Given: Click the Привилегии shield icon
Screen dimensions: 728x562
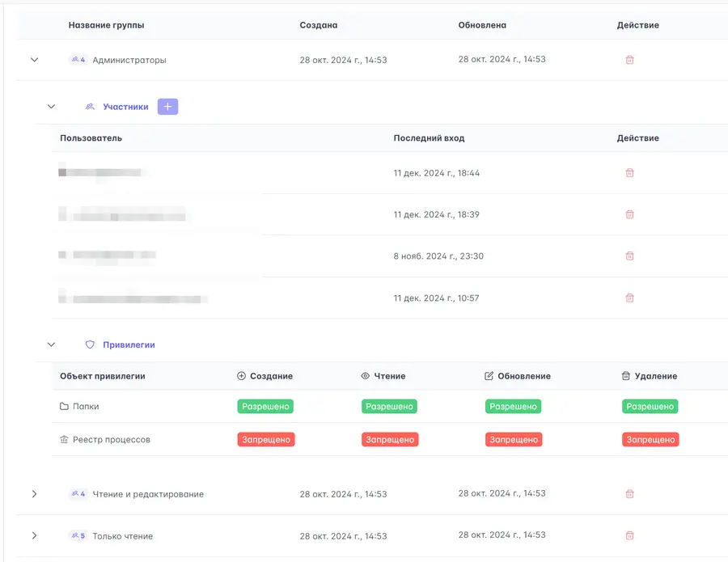Looking at the screenshot, I should tap(90, 344).
